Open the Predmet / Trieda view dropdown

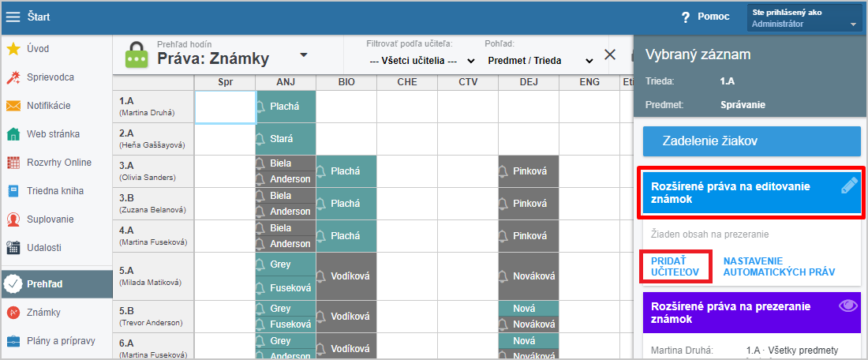coord(541,60)
